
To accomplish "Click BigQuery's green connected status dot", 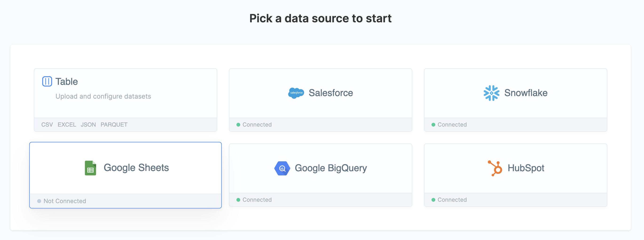I will point(238,200).
